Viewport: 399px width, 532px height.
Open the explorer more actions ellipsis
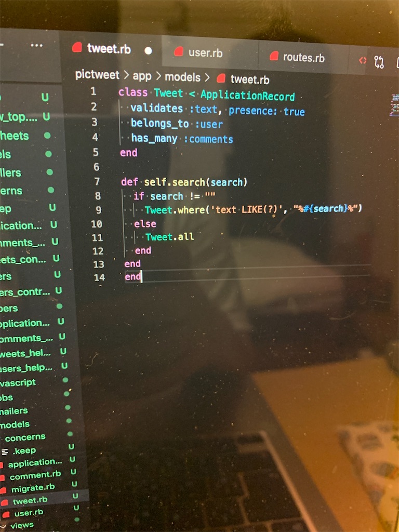(36, 45)
